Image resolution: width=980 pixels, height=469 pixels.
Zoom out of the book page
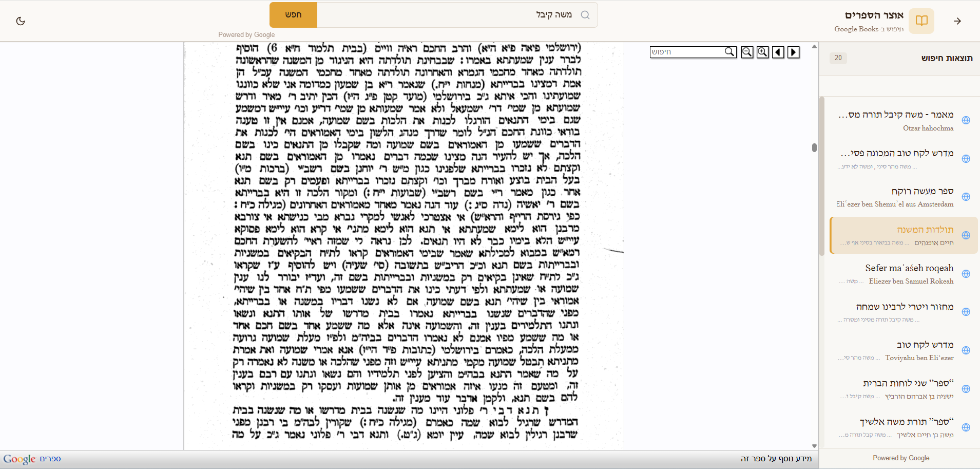point(747,52)
